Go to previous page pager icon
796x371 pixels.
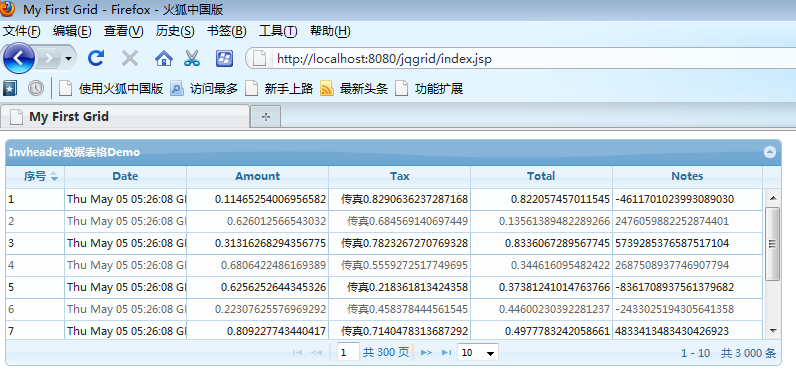316,352
